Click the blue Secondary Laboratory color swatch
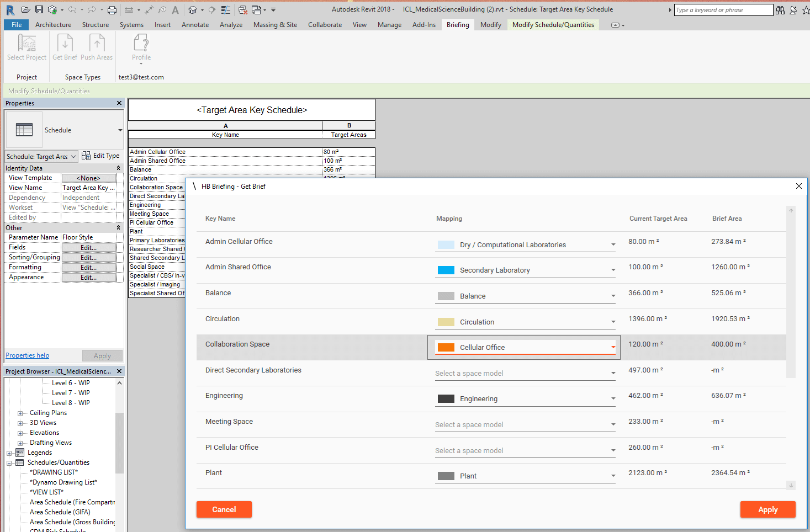 coord(446,270)
